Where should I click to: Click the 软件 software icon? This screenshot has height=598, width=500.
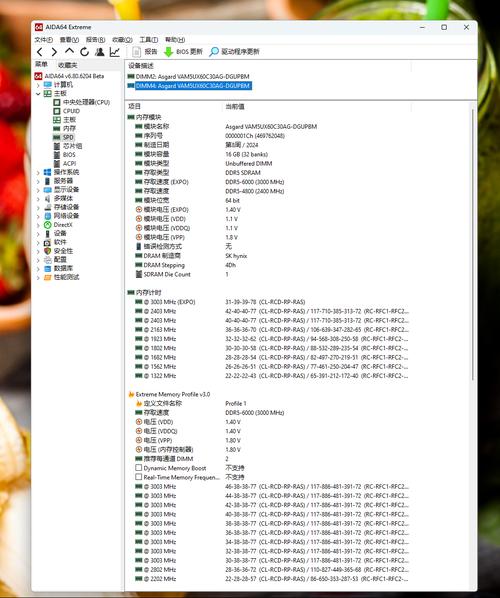point(48,243)
